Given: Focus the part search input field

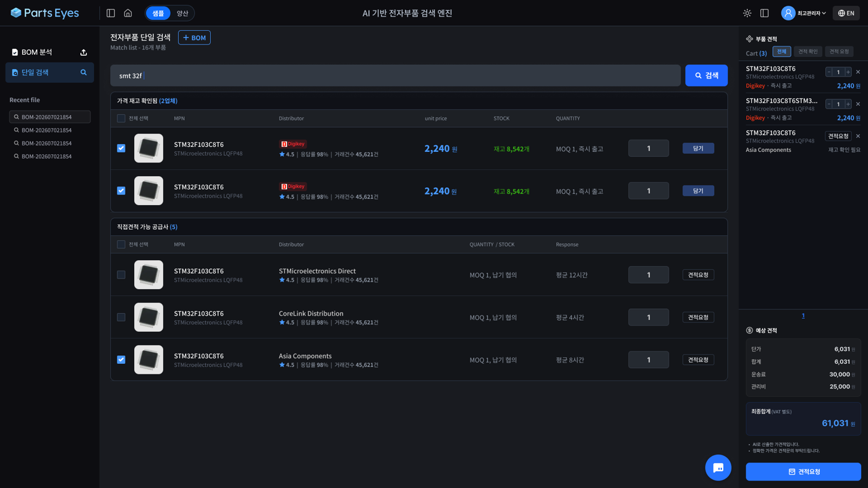Looking at the screenshot, I should click(396, 75).
